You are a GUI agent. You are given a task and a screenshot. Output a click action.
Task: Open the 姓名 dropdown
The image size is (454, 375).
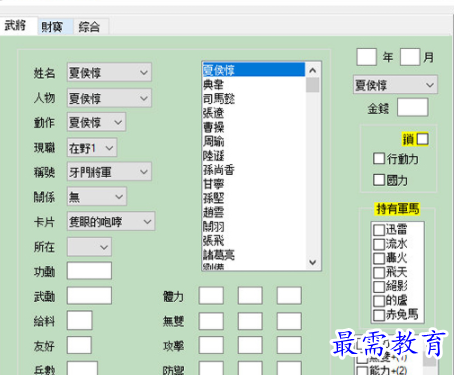pyautogui.click(x=109, y=72)
